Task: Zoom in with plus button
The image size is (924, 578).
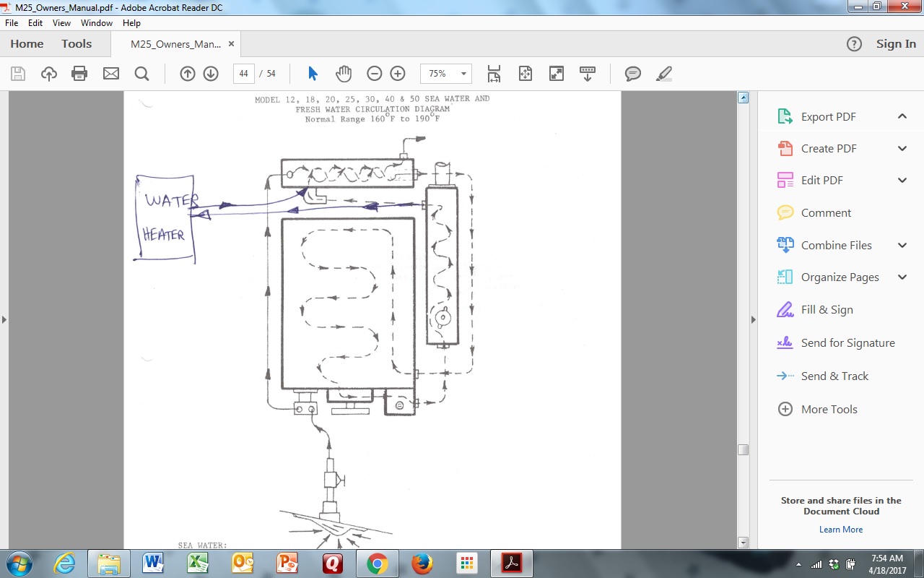Action: (x=398, y=73)
